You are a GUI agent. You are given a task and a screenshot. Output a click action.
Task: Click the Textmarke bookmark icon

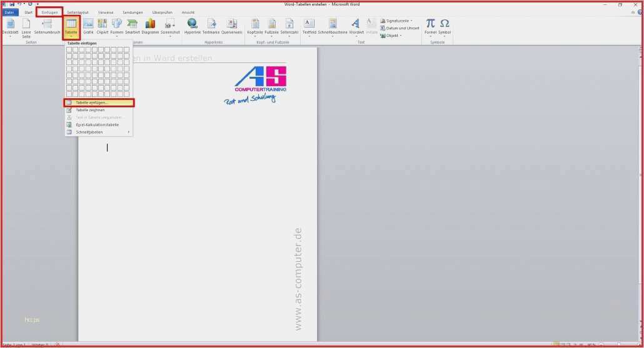pyautogui.click(x=211, y=26)
